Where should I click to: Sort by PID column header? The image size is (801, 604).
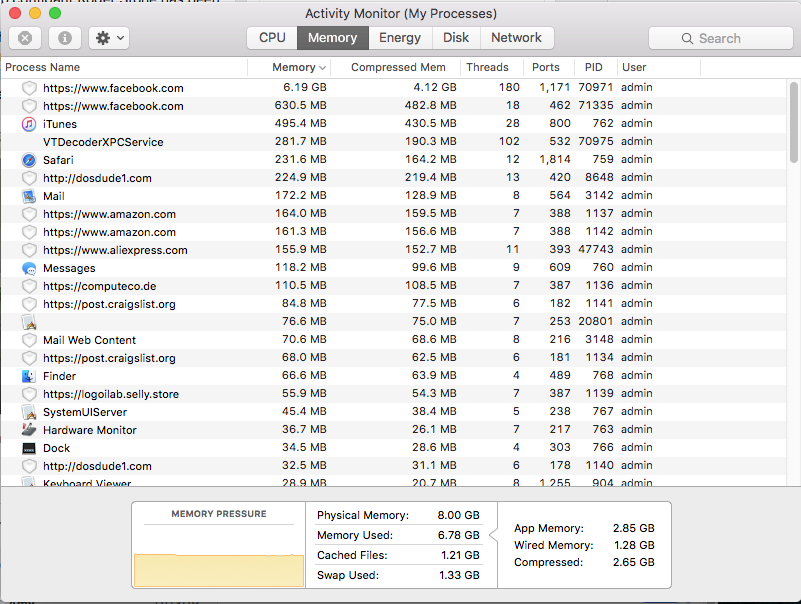(x=594, y=67)
